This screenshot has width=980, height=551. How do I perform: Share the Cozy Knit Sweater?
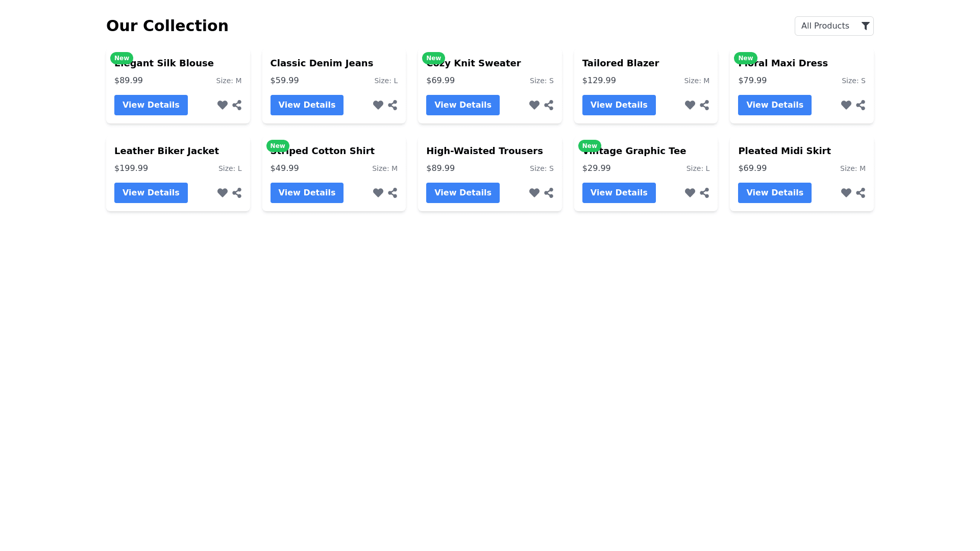pyautogui.click(x=549, y=105)
